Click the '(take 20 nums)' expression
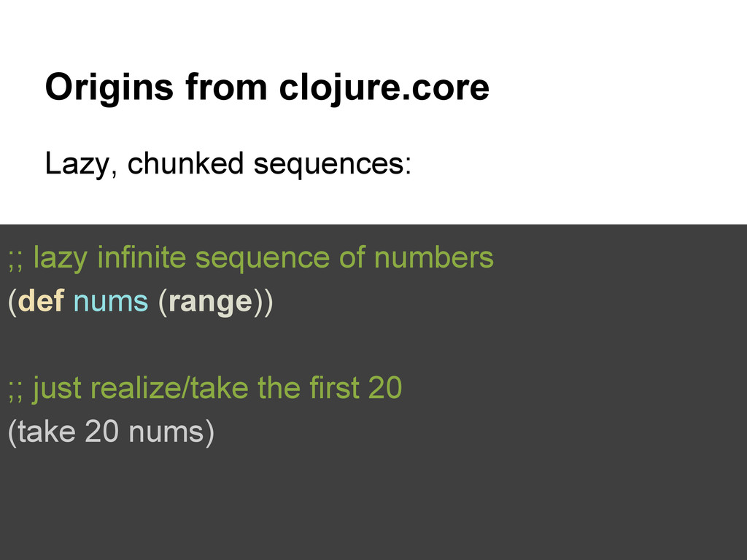The image size is (747, 560). coord(111,432)
